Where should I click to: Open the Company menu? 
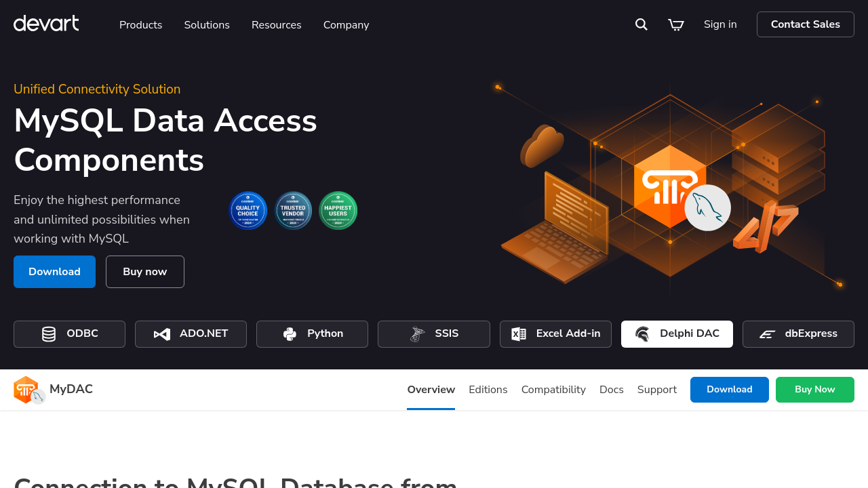(x=347, y=25)
